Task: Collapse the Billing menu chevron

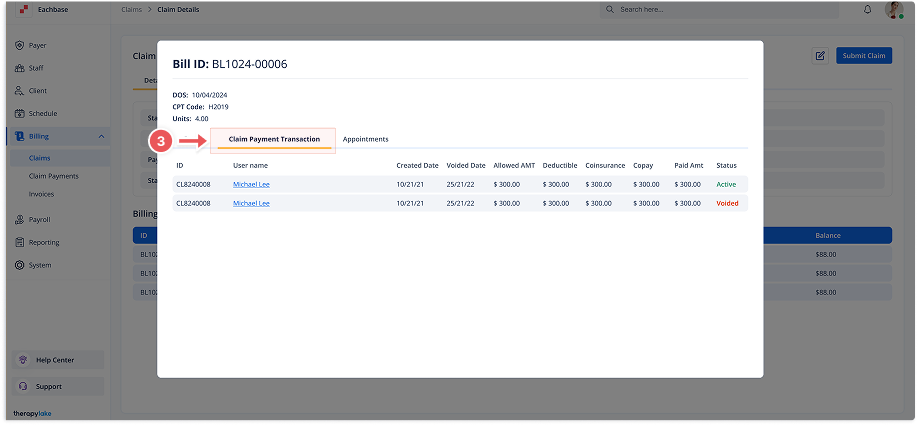Action: coord(101,136)
